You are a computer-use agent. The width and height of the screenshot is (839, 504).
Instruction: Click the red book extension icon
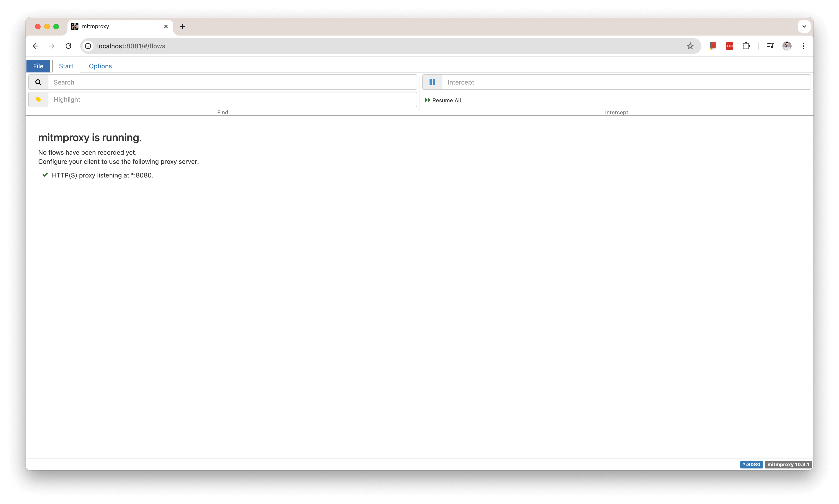tap(713, 46)
